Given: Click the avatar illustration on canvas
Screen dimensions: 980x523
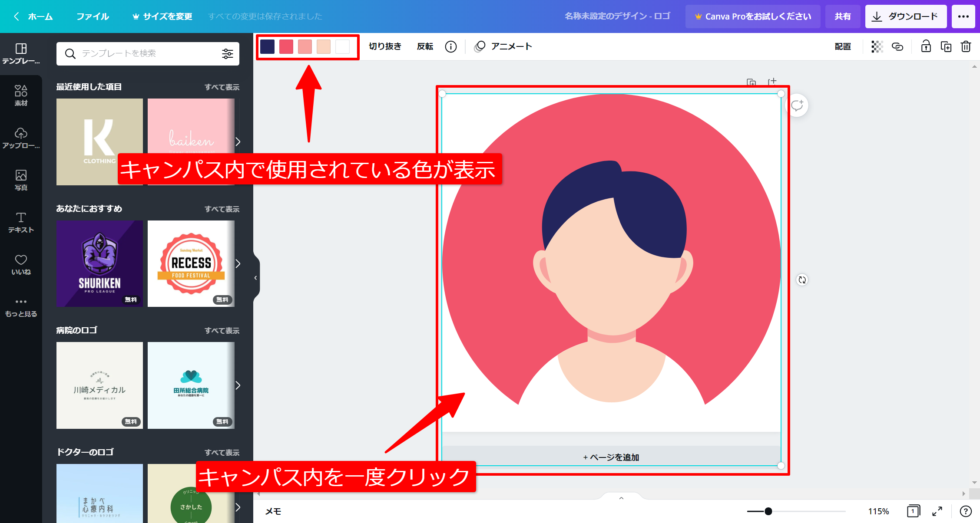Looking at the screenshot, I should 611,263.
